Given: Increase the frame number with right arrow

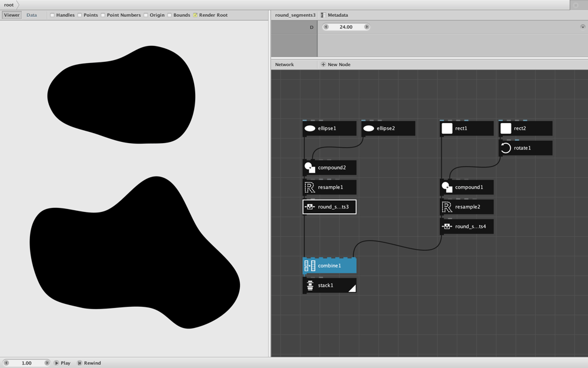Looking at the screenshot, I should point(47,363).
